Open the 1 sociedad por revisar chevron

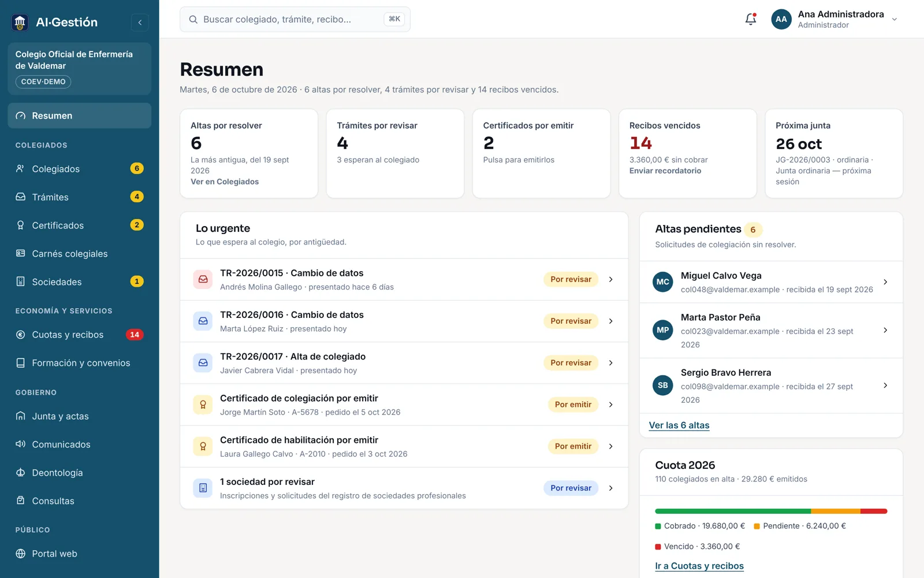click(610, 488)
